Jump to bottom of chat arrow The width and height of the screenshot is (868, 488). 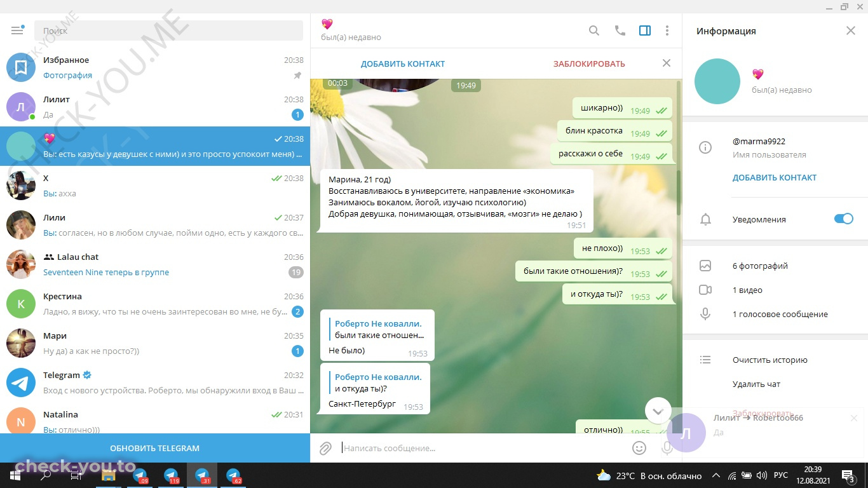tap(658, 411)
